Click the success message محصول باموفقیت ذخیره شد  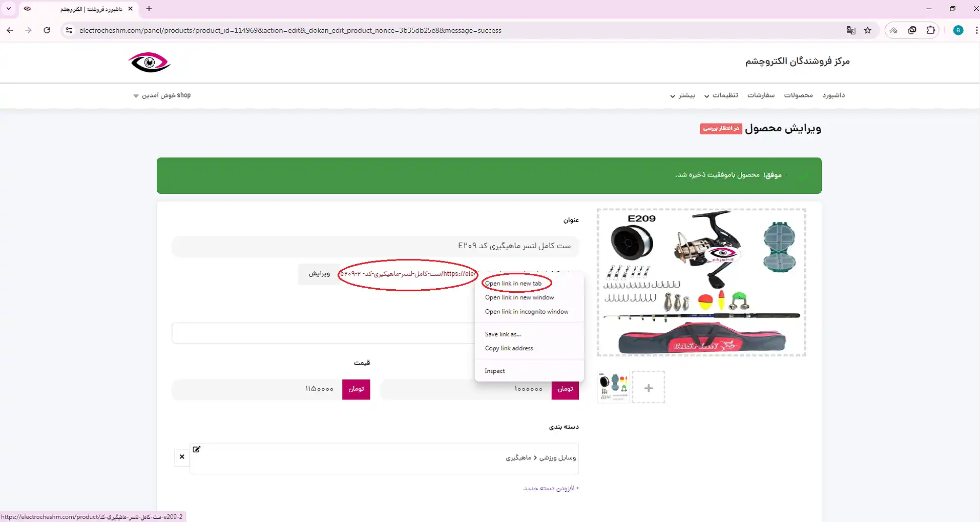pyautogui.click(x=717, y=175)
